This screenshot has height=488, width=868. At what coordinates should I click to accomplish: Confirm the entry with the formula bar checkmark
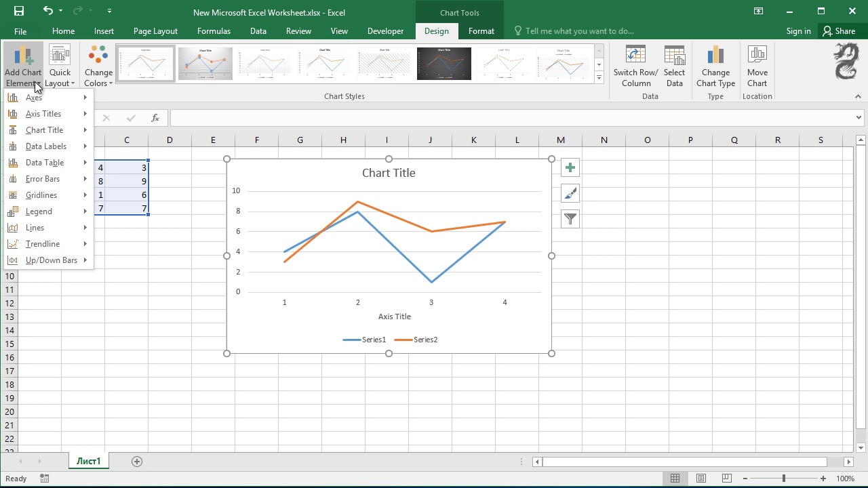click(131, 118)
